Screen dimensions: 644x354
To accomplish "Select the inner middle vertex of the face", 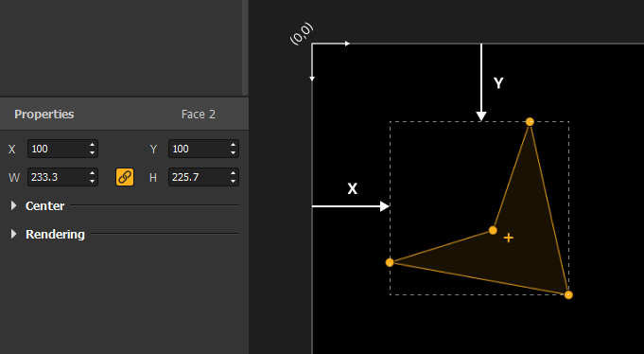I will pyautogui.click(x=493, y=230).
